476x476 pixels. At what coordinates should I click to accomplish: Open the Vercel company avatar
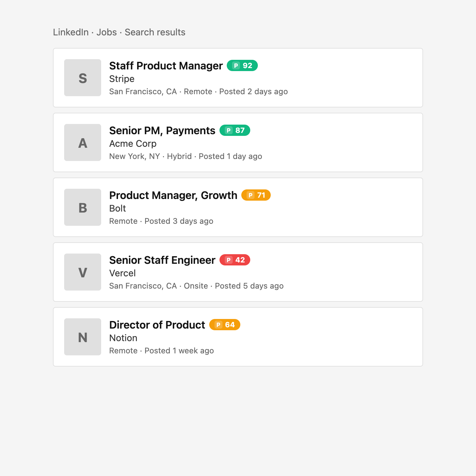(x=82, y=272)
